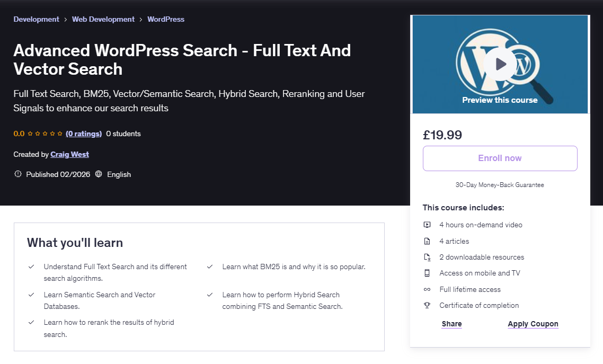Navigate to the Development breadcrumb

click(36, 19)
